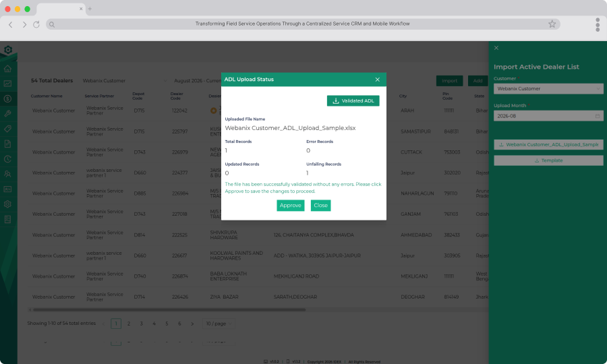The width and height of the screenshot is (607, 364).
Task: Click the Pin Code column header
Action: coord(448,96)
